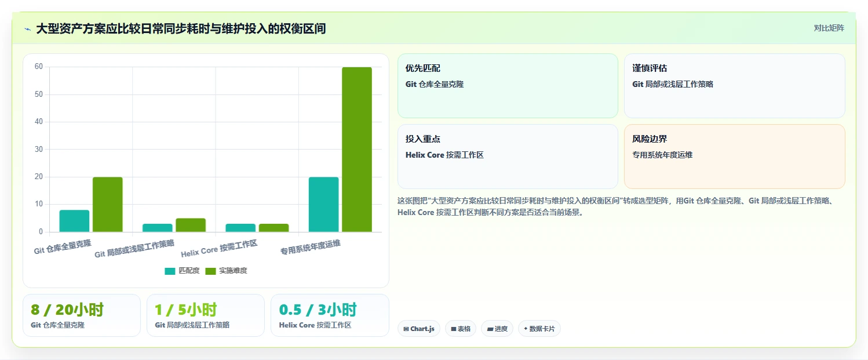Click the 0.5 / 3小时 stat card
This screenshot has height=360, width=868.
(330, 315)
